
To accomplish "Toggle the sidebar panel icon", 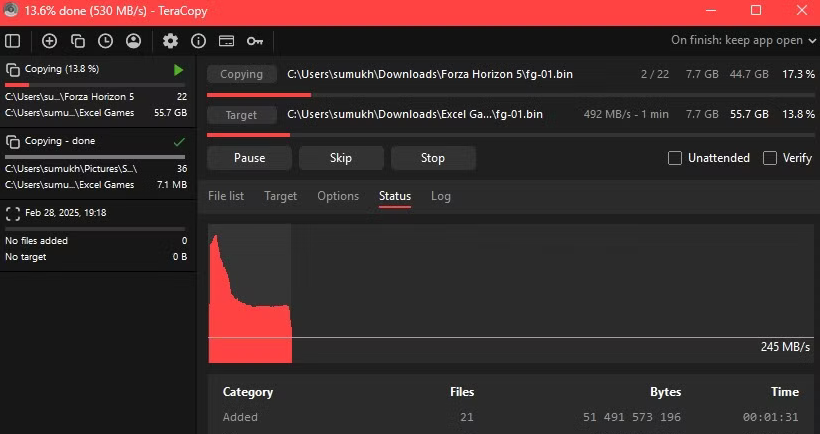I will 13,41.
